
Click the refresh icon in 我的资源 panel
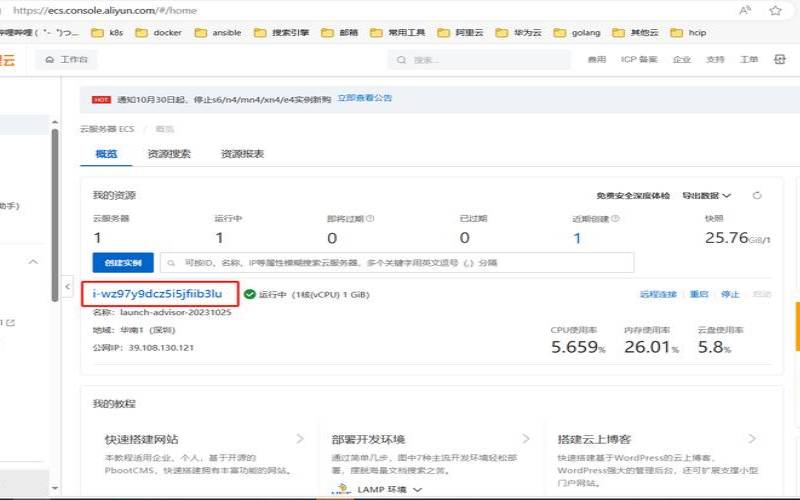tap(757, 195)
